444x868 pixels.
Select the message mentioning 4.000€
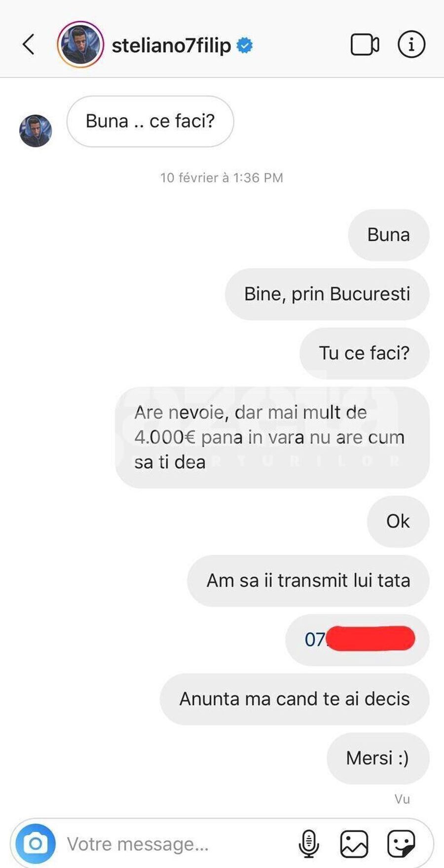pos(272,438)
